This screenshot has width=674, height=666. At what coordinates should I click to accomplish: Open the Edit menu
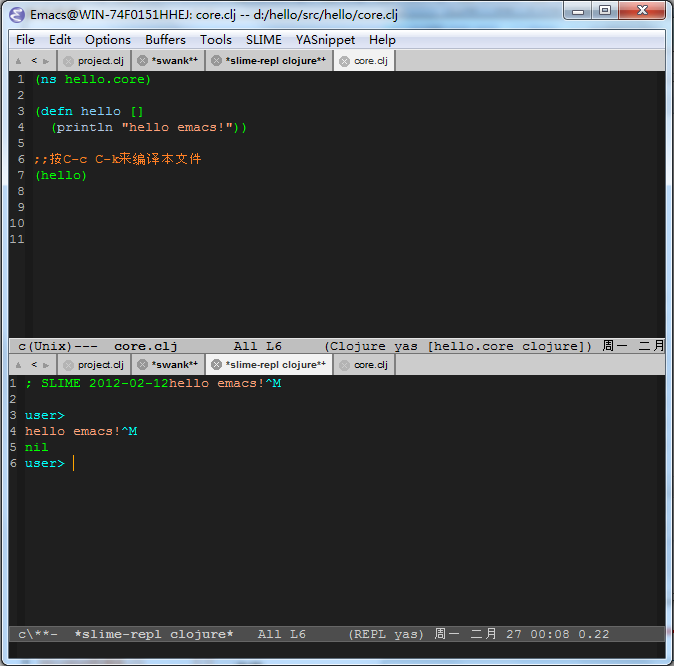(x=60, y=40)
